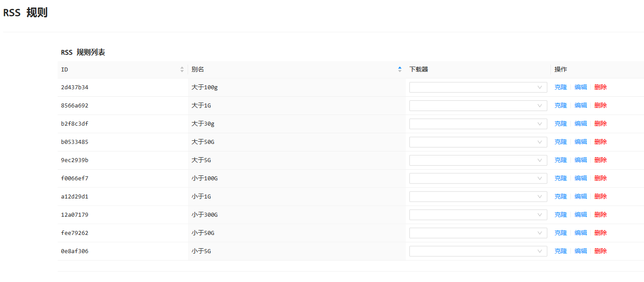Select the rule ID 2d437b34 cell
This screenshot has width=644, height=282.
coord(75,87)
